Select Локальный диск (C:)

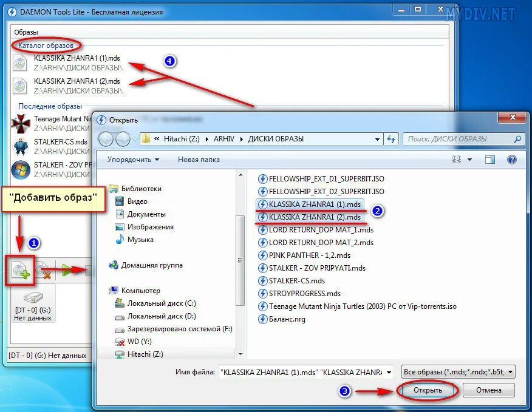pyautogui.click(x=155, y=303)
